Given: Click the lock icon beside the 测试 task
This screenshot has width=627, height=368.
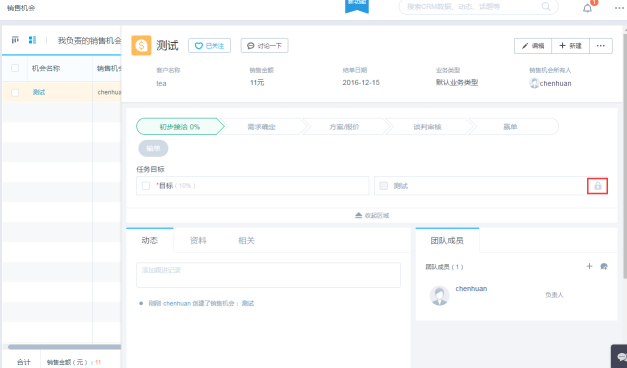Looking at the screenshot, I should coord(597,186).
